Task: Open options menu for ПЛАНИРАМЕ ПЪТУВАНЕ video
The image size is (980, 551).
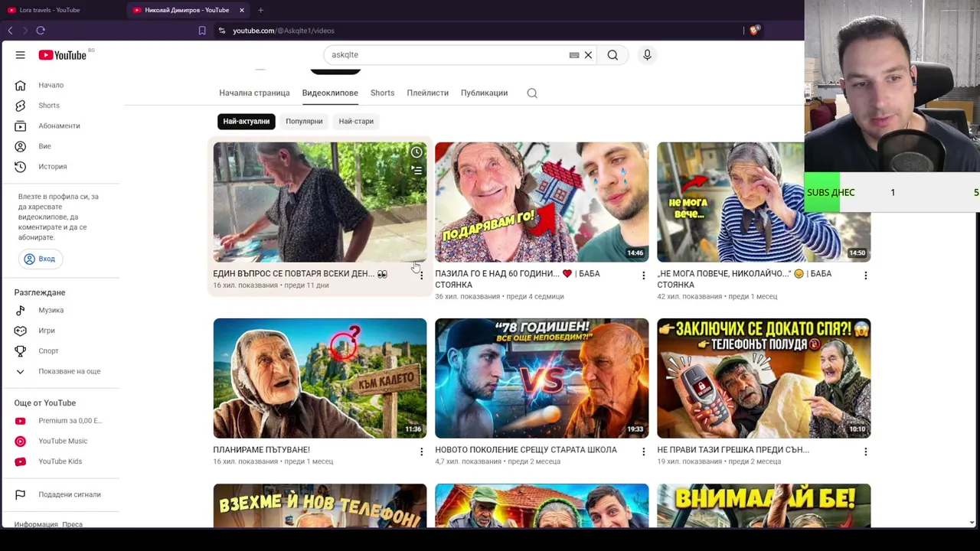Action: [x=421, y=452]
